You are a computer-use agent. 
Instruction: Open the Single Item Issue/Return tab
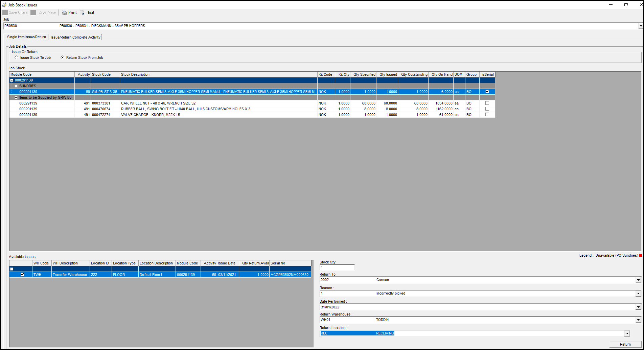click(26, 37)
